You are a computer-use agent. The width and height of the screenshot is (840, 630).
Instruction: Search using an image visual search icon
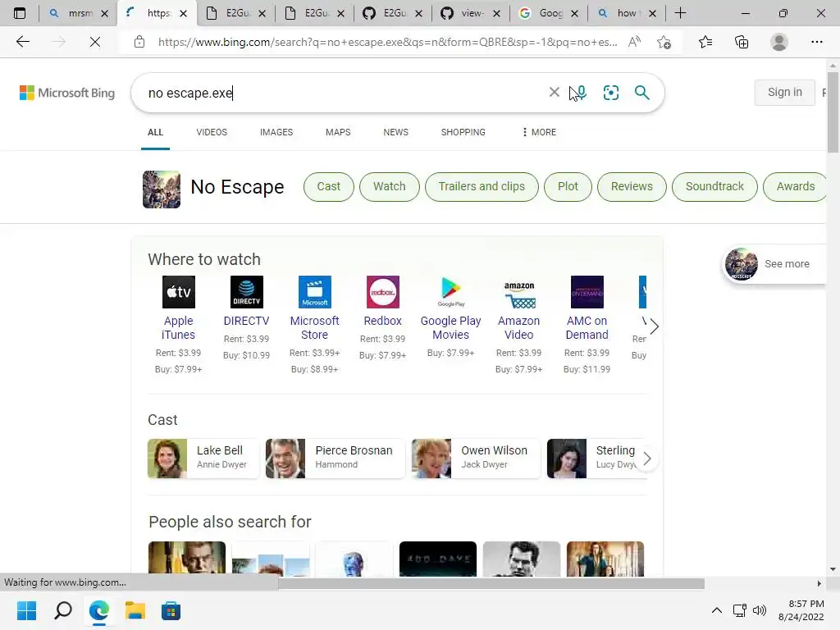click(x=610, y=92)
